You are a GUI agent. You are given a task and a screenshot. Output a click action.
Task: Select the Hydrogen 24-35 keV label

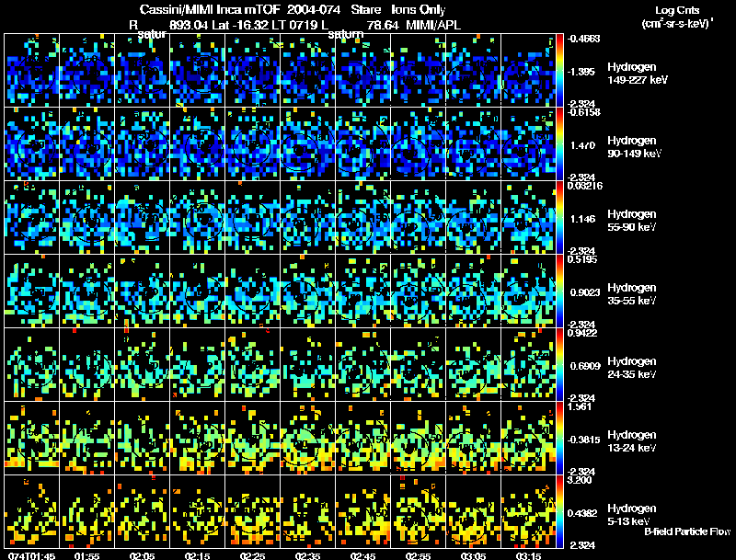tap(632, 368)
